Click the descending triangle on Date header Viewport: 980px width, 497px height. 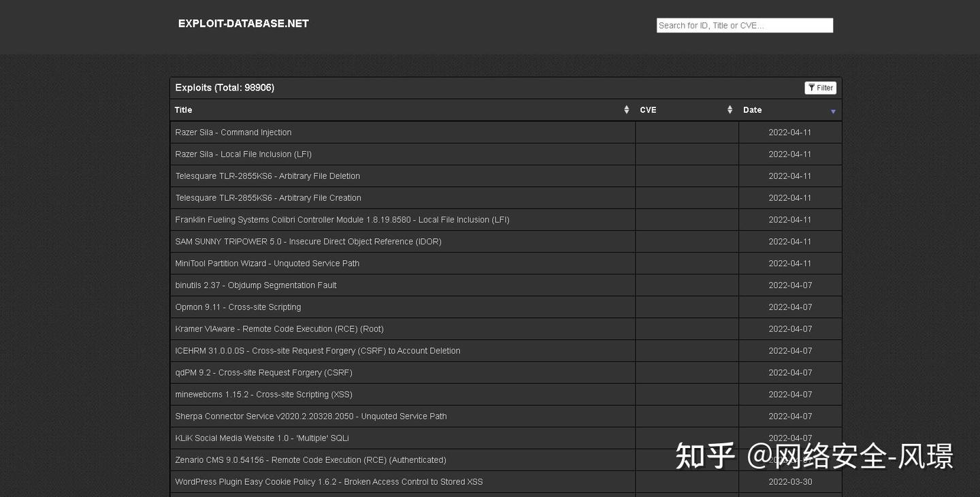pos(833,110)
